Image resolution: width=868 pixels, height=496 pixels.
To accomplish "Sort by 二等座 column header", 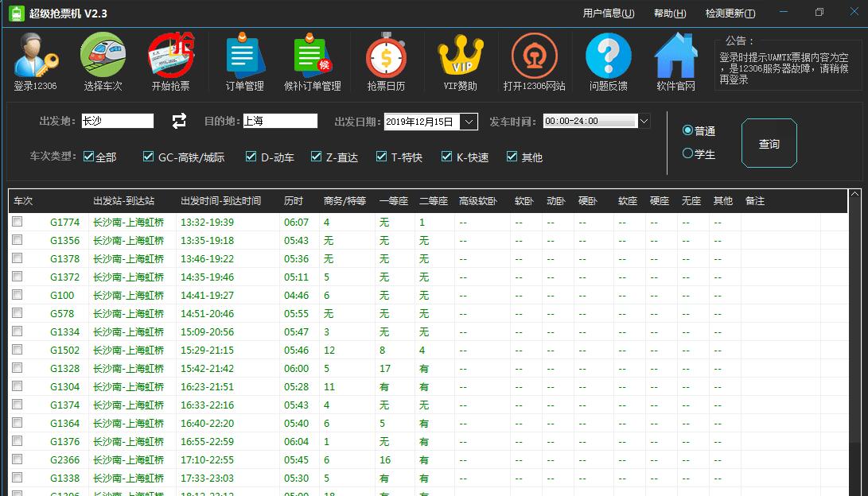I will [434, 201].
